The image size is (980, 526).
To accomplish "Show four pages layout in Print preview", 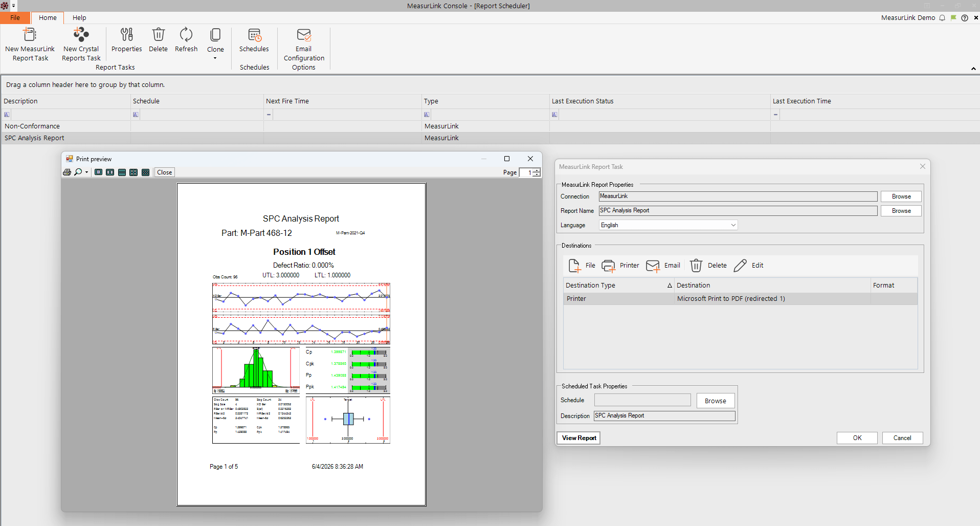I will point(133,172).
